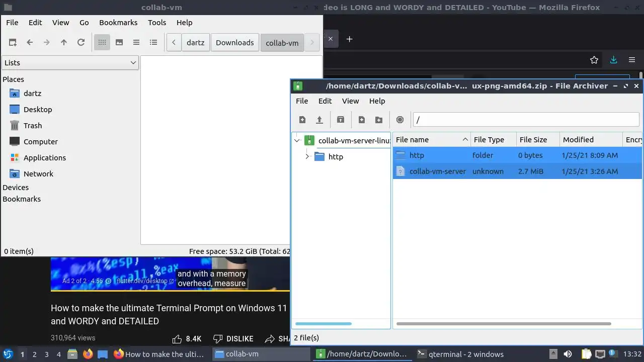Select the http row in the file list

pyautogui.click(x=517, y=155)
